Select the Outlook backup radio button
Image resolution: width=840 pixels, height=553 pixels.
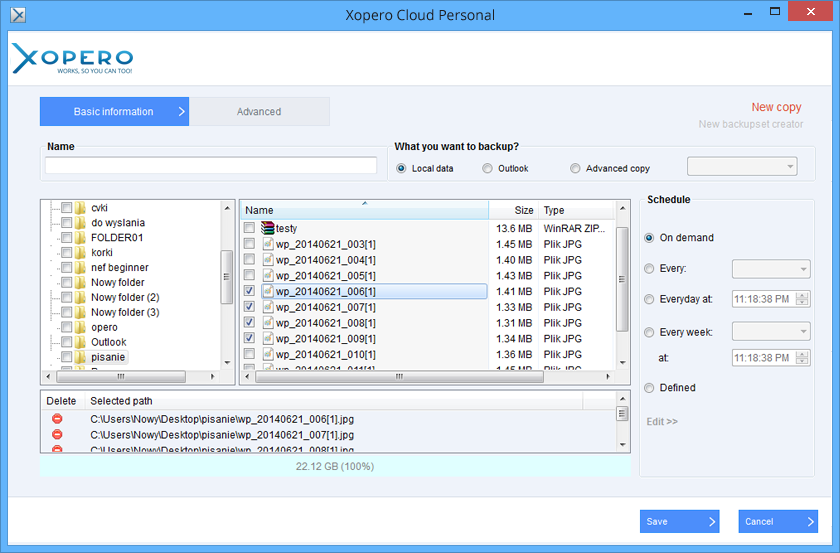click(487, 169)
